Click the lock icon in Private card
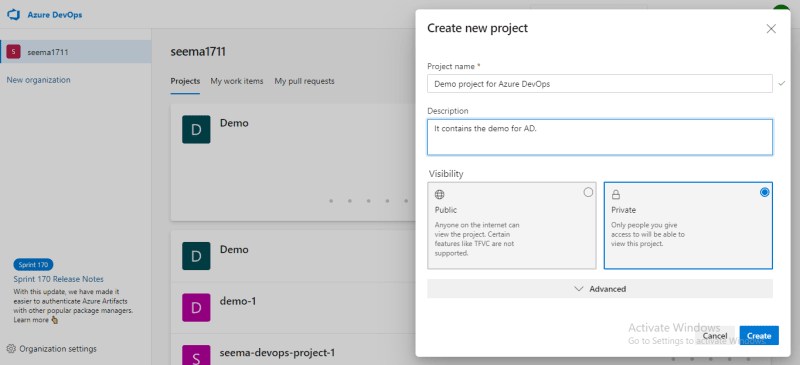 coord(616,194)
